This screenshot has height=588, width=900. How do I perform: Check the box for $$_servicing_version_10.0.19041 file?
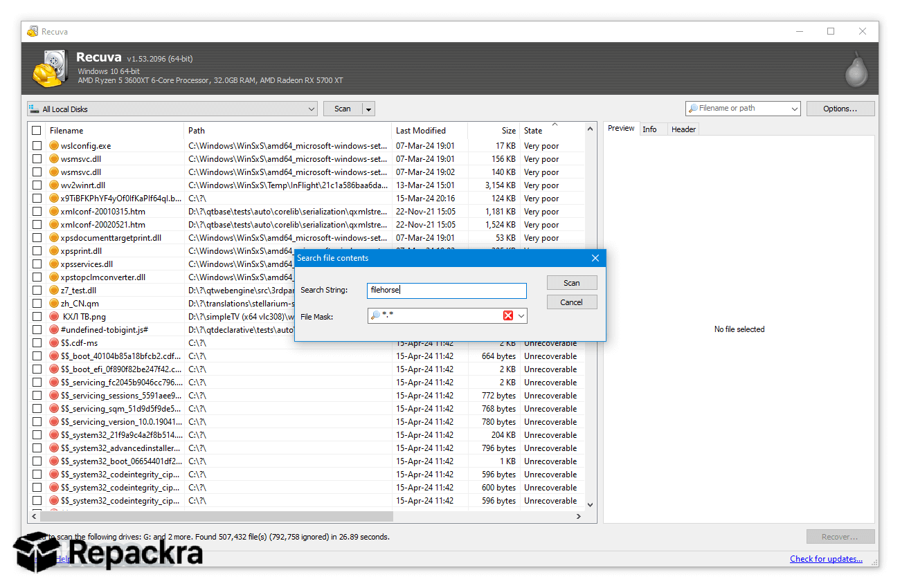pos(37,422)
